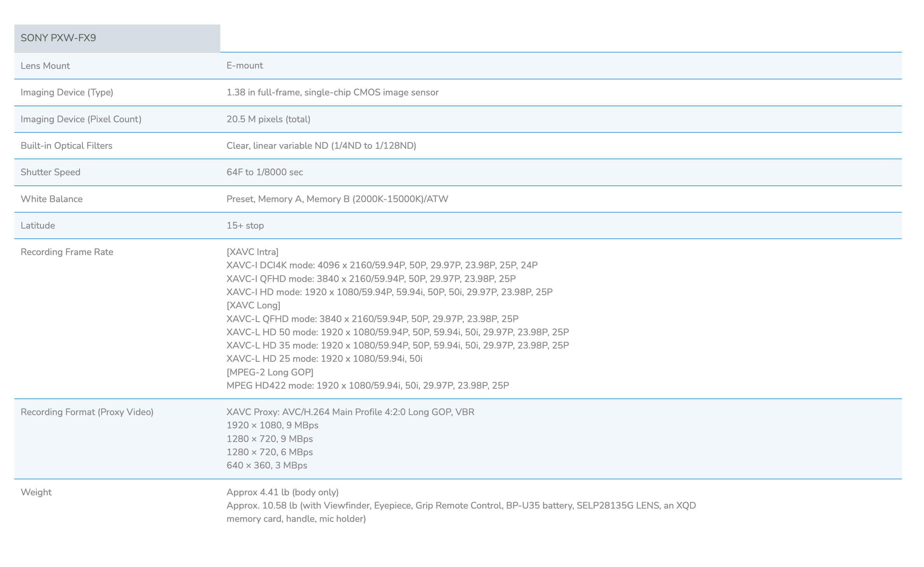Viewport: 924px width, 567px height.
Task: Click the [XAVC Intra] heading
Action: click(253, 252)
